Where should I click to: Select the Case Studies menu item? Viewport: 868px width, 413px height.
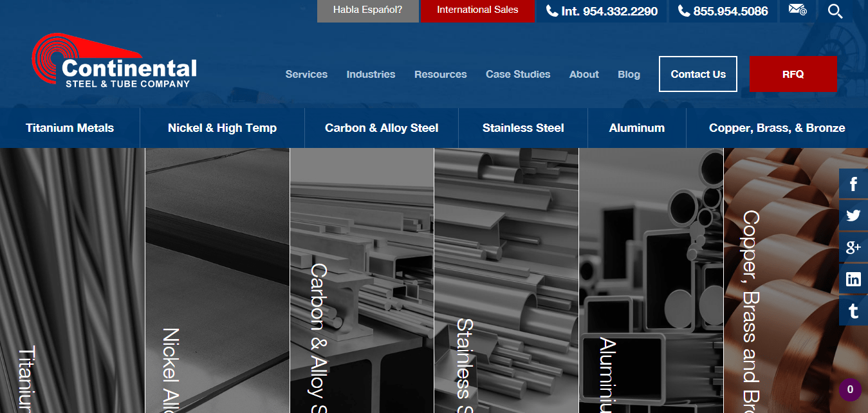pyautogui.click(x=518, y=74)
